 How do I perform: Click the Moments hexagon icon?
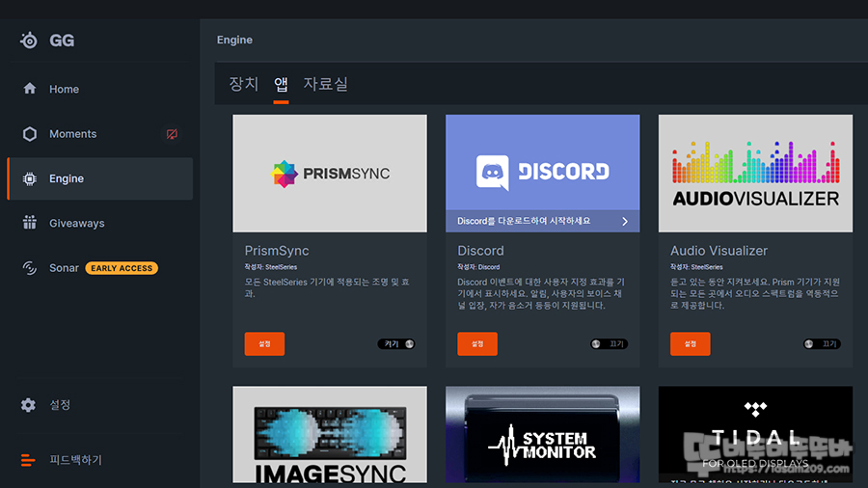29,134
